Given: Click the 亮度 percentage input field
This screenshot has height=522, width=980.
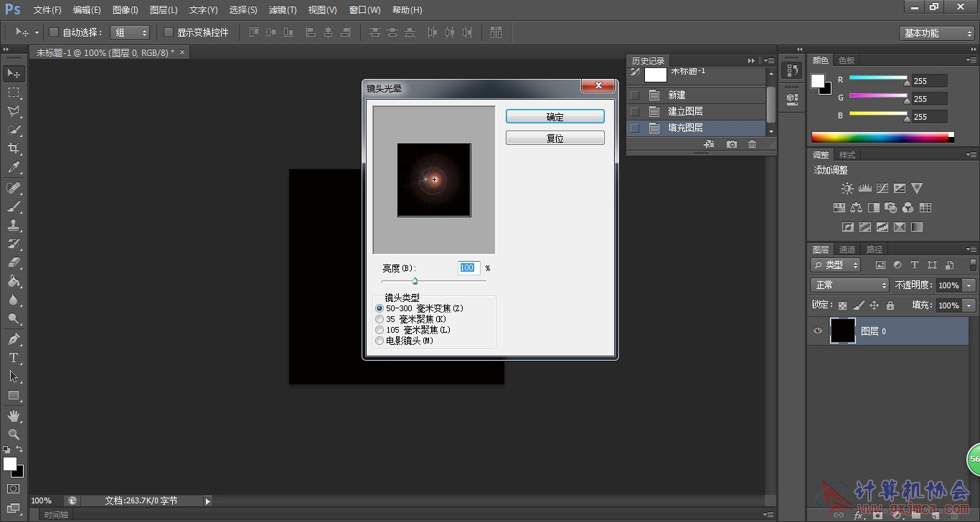Looking at the screenshot, I should 468,267.
